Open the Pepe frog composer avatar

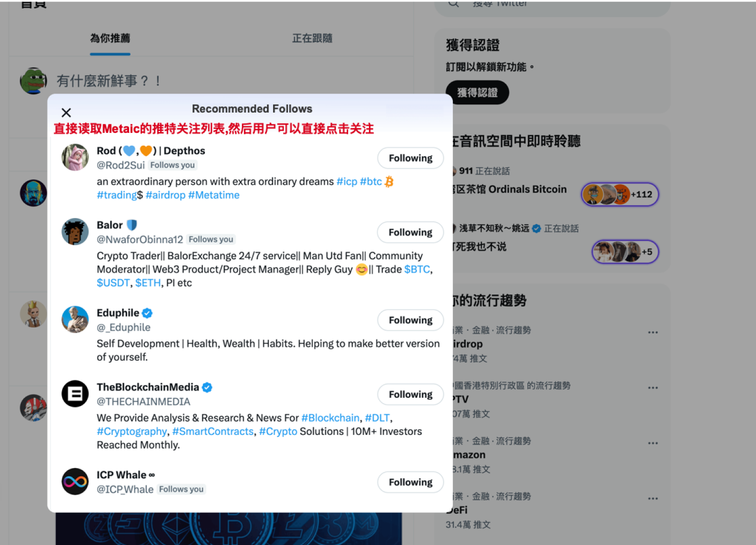pos(33,80)
